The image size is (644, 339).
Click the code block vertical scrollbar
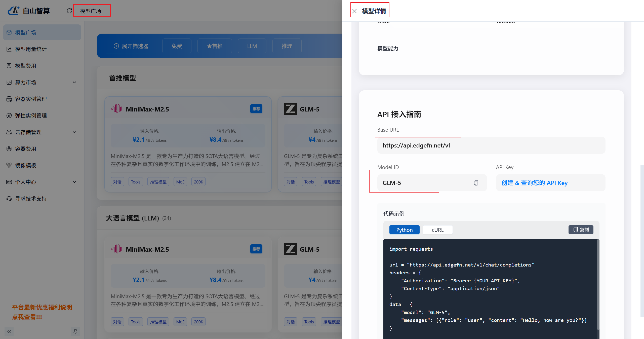click(598, 284)
